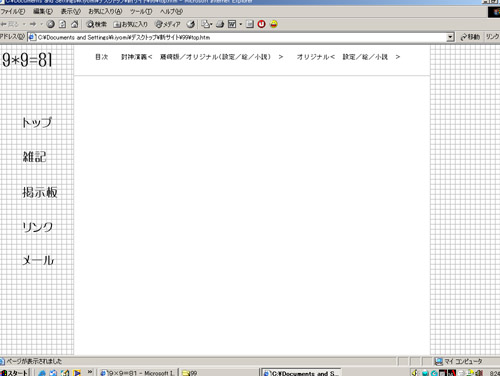Screen dimensions: 500x376
Task: Open the ヘルプ(H) menu
Action: 171,12
